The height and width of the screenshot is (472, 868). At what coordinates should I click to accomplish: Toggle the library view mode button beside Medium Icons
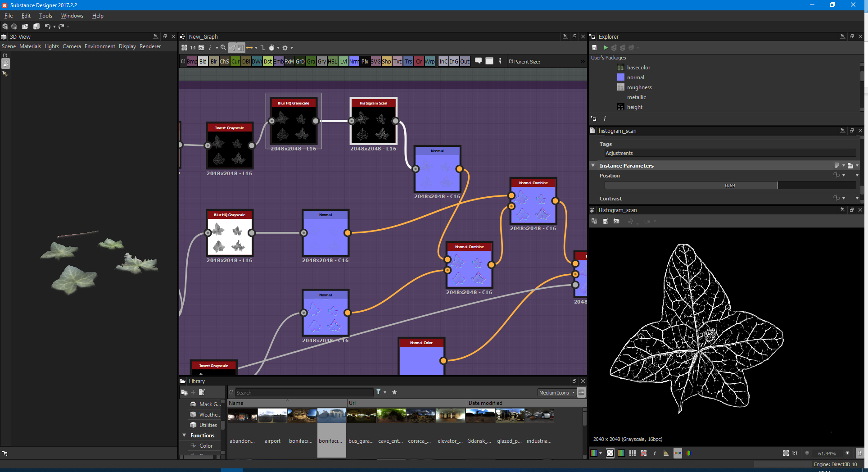click(581, 392)
